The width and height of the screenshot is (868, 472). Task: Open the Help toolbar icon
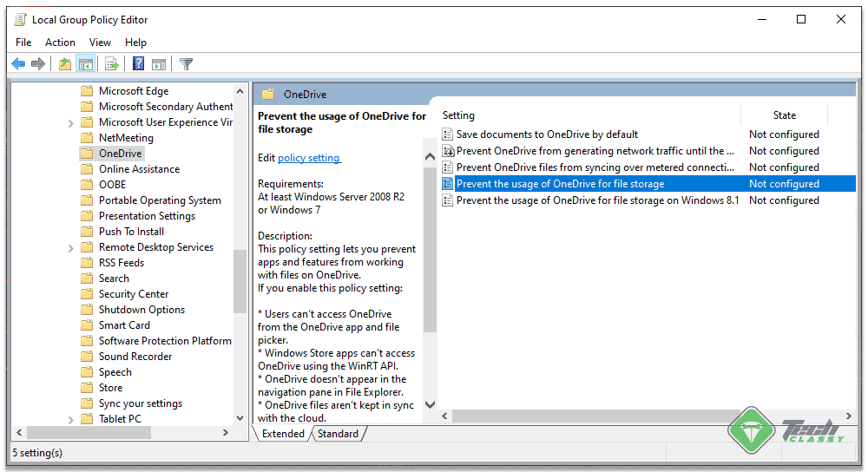(138, 64)
